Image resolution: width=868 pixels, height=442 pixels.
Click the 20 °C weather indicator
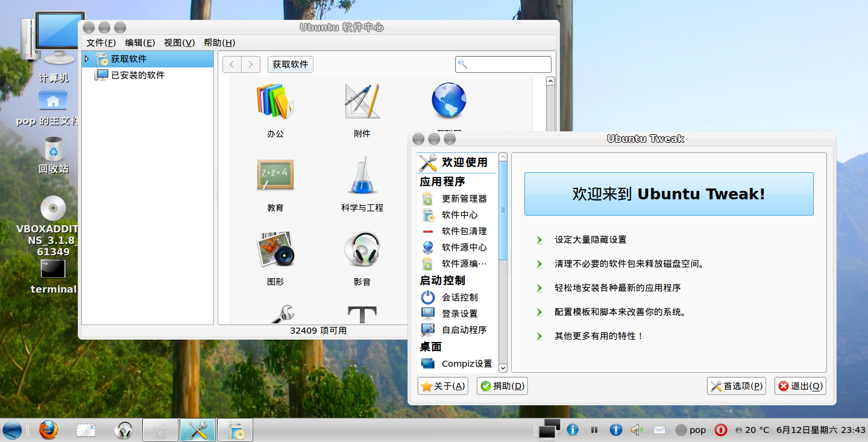point(752,430)
